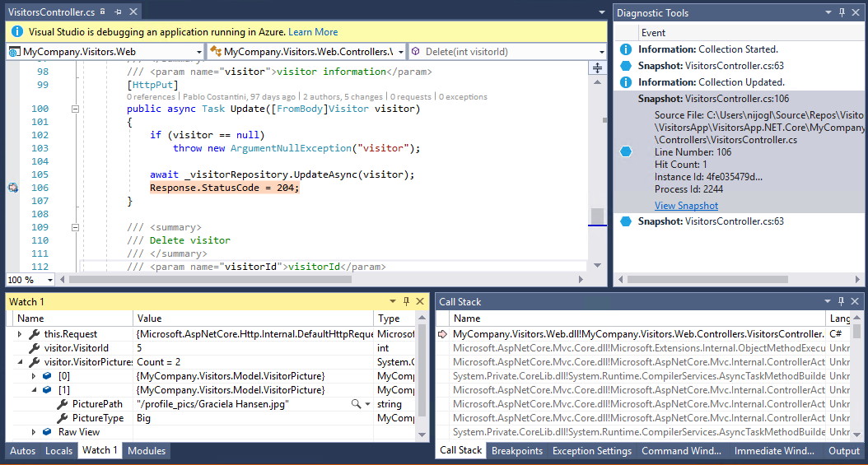Open the Immediate Window tab
868x465 pixels.
pos(774,451)
